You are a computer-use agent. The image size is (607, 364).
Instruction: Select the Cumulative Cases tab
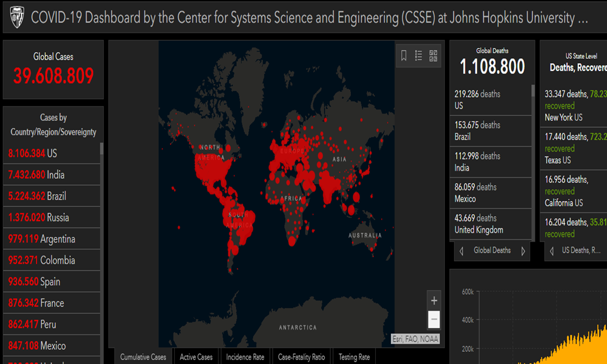point(143,357)
